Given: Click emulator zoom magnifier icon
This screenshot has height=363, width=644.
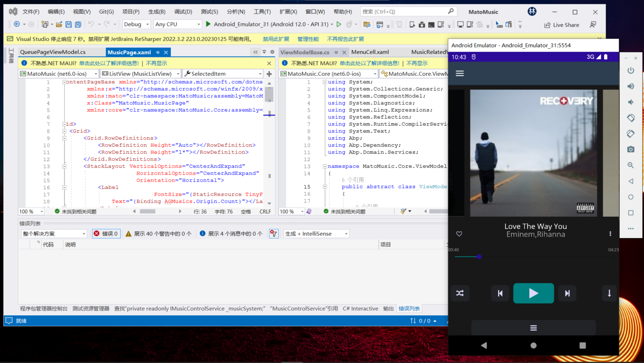Looking at the screenshot, I should pyautogui.click(x=631, y=165).
